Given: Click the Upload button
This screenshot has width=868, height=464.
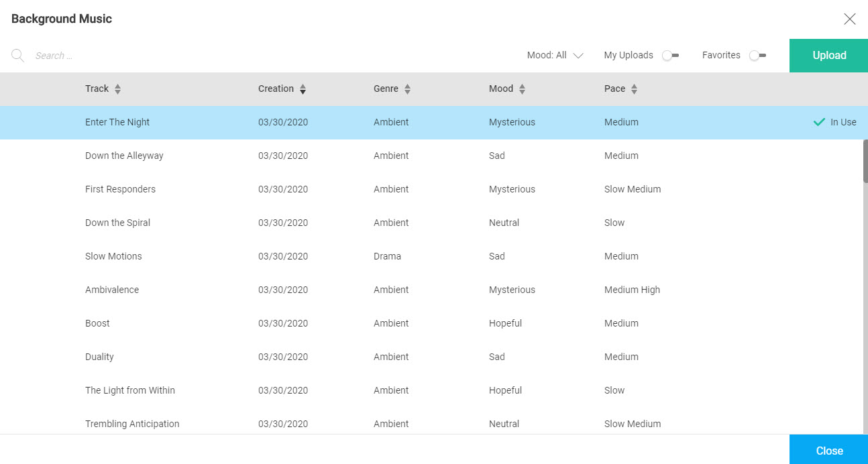Looking at the screenshot, I should point(829,56).
